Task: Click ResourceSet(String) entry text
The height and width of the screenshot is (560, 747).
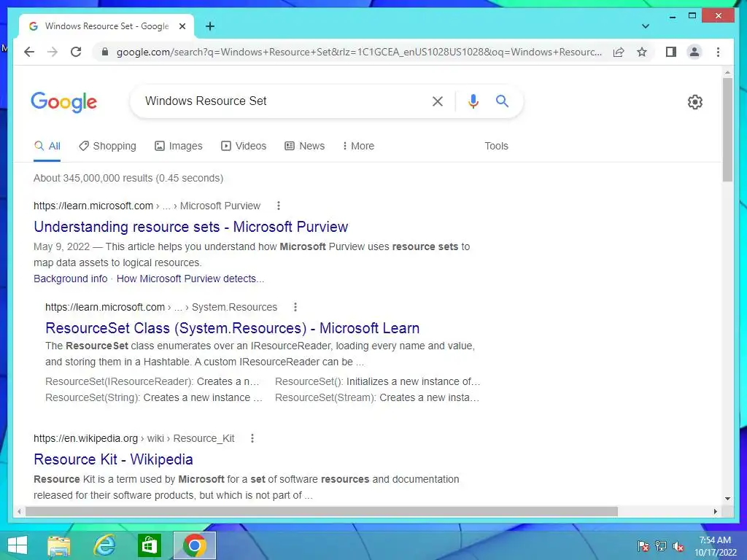Action: [x=93, y=397]
